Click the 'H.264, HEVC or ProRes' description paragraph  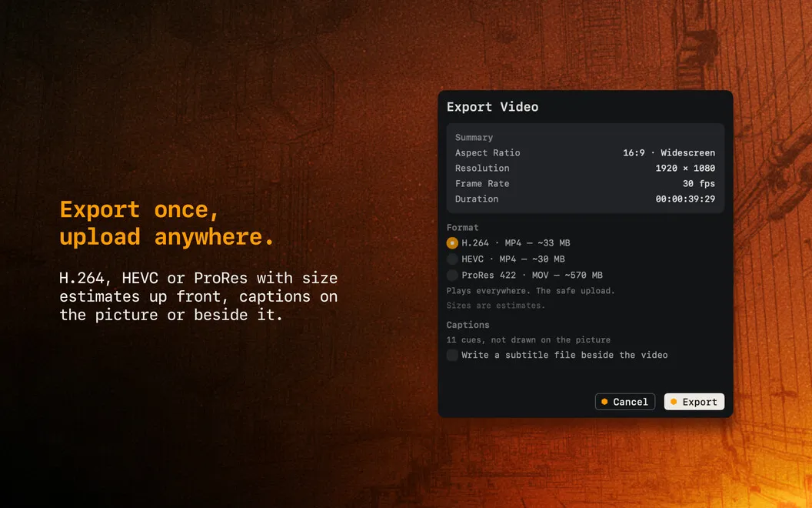[x=198, y=296]
